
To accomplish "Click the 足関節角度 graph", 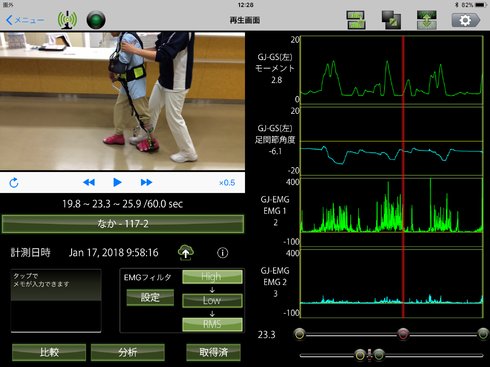I will [x=392, y=141].
